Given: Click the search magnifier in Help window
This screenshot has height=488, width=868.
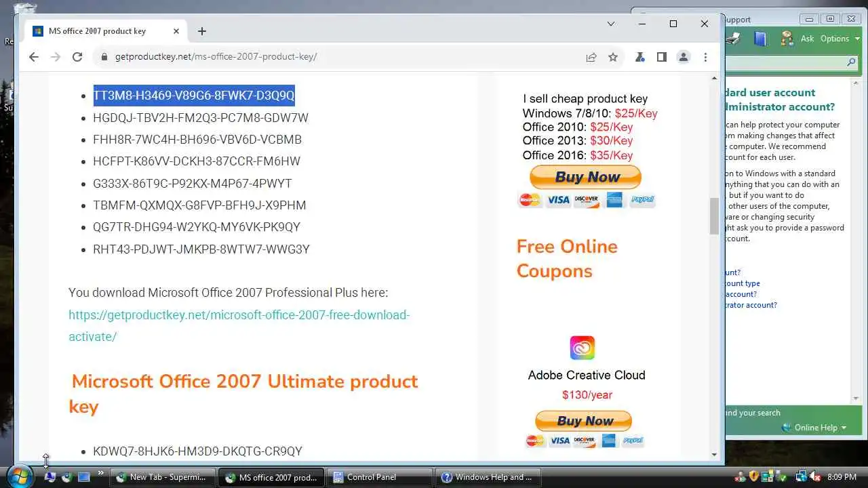Looking at the screenshot, I should tap(852, 62).
